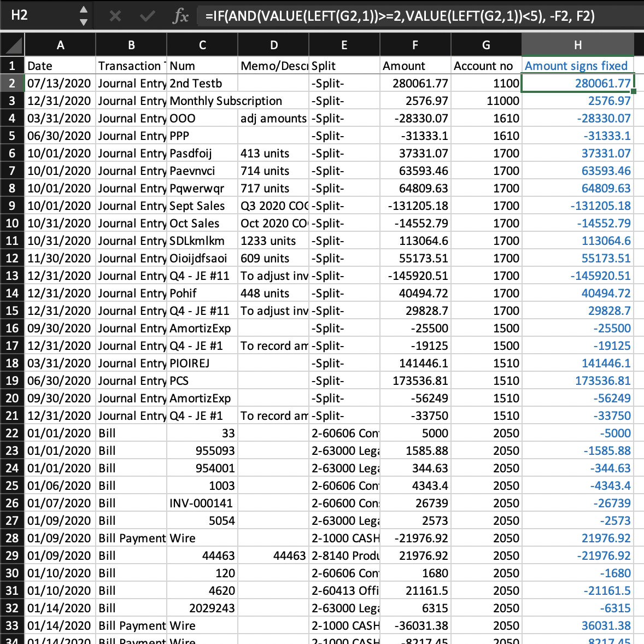Select column F header
This screenshot has height=644, width=644.
pos(415,45)
